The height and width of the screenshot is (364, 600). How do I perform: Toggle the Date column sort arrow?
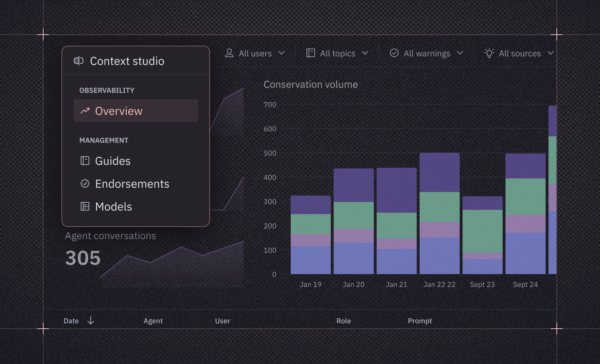(x=90, y=321)
